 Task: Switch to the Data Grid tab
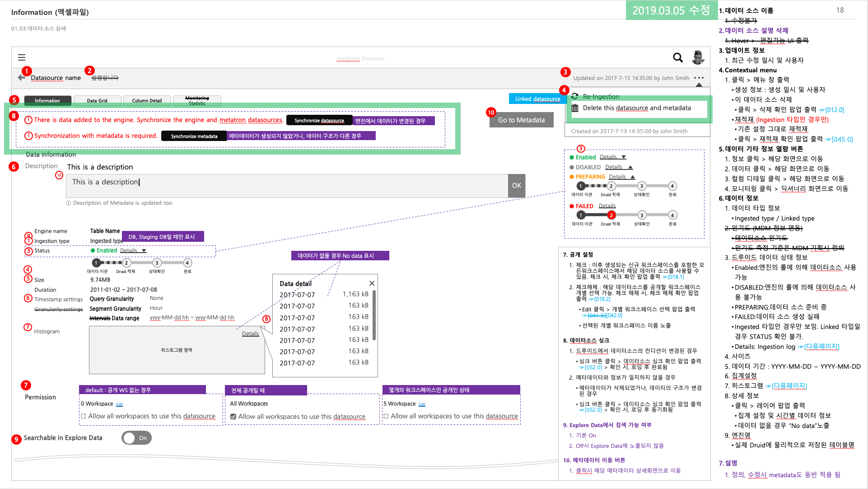click(97, 100)
